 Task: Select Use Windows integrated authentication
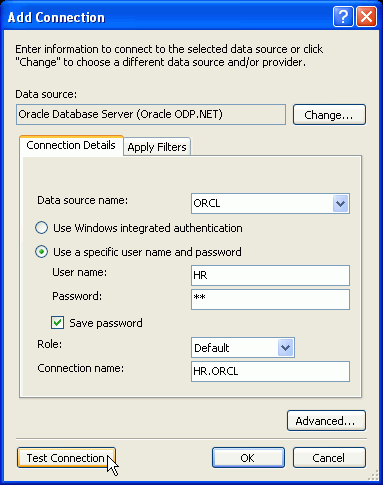tap(42, 228)
